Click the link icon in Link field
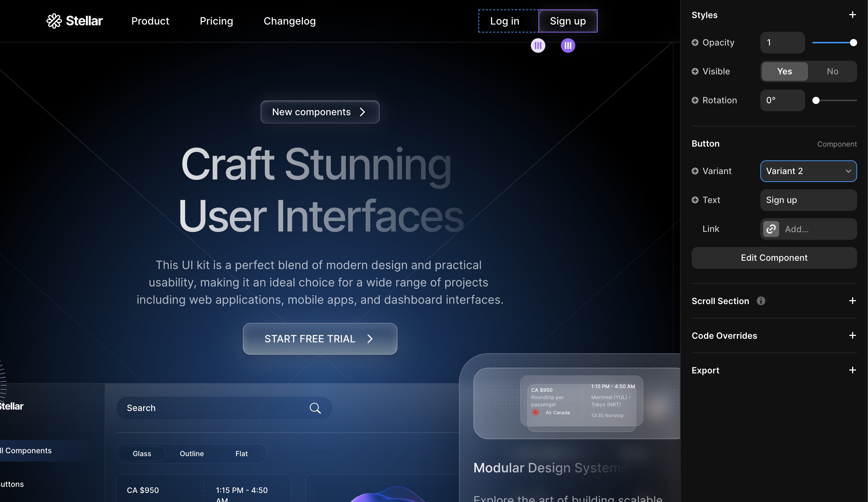This screenshot has height=502, width=868. pos(771,229)
